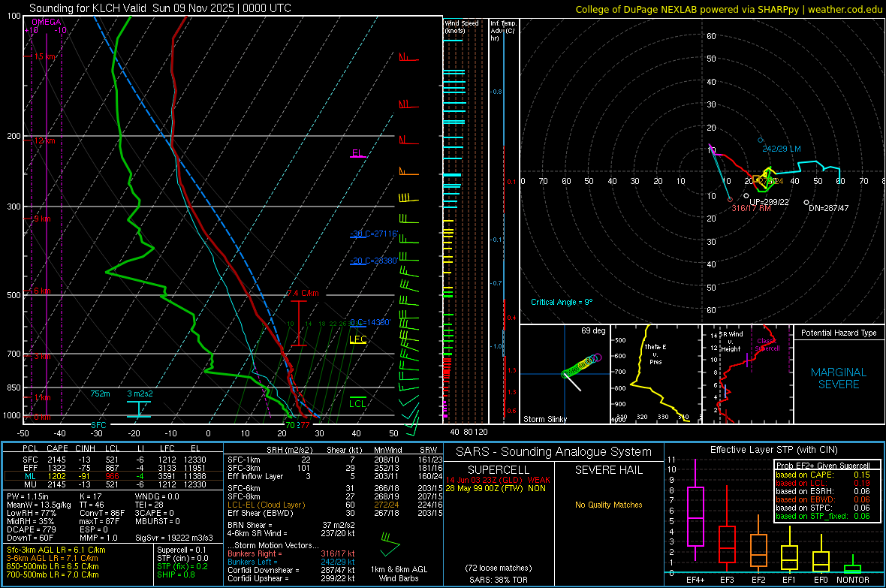Click the Bunkers left-mover diamond on the hodograph

(x=761, y=140)
